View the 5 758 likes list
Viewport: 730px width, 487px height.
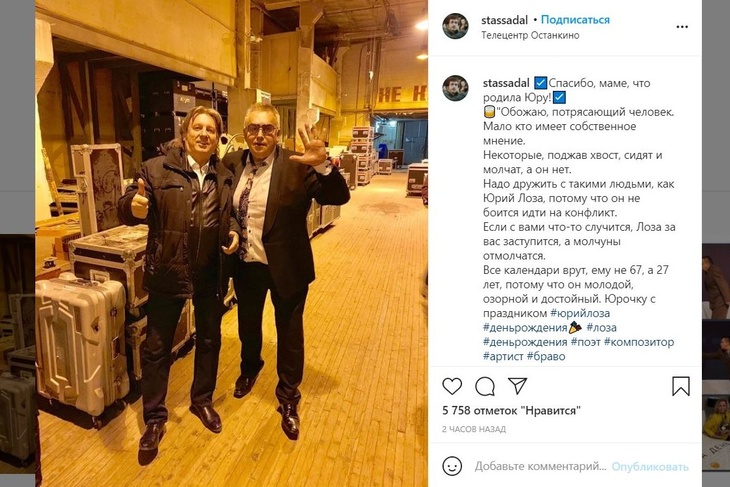click(x=511, y=411)
